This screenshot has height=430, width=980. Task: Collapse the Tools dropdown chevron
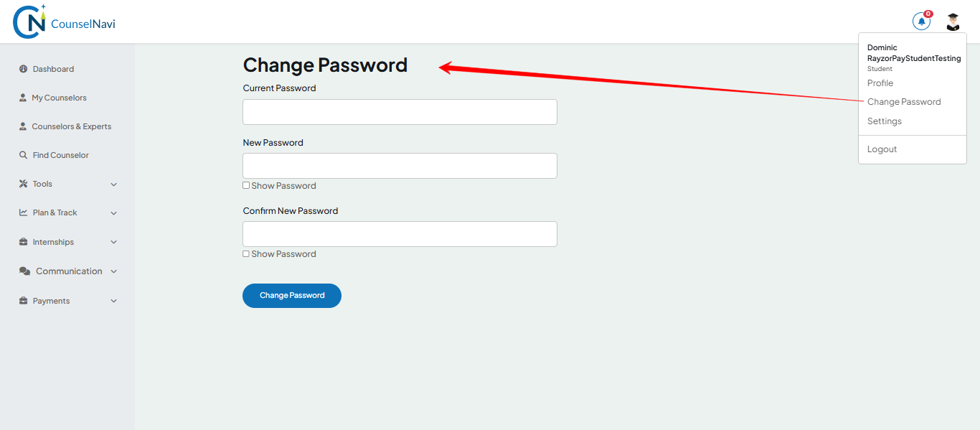(113, 184)
